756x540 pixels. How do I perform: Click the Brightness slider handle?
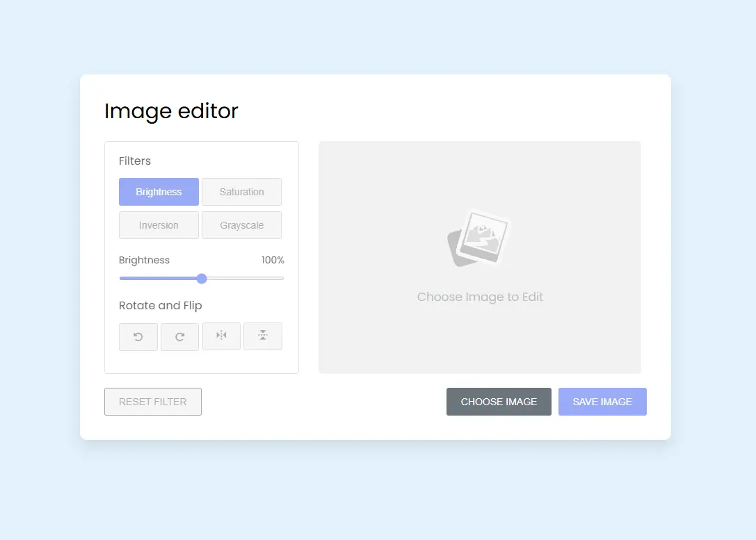coord(202,279)
